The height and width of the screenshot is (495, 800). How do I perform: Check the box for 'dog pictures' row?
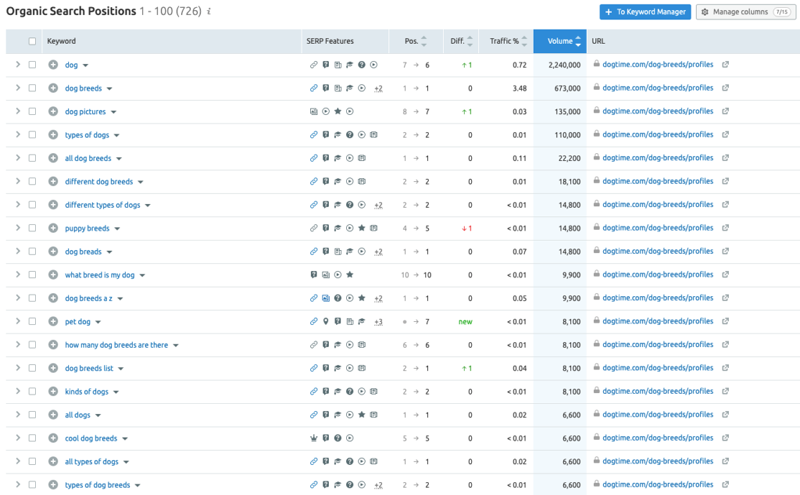coord(32,111)
